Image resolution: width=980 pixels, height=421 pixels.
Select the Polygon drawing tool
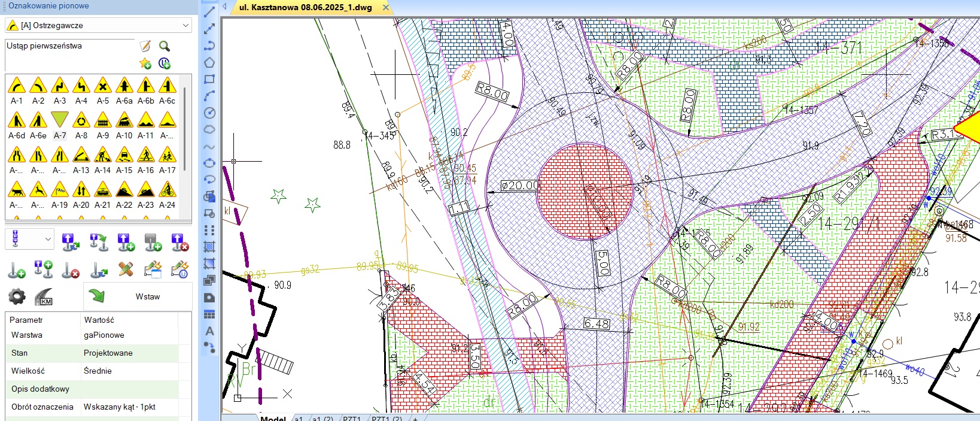(x=209, y=62)
